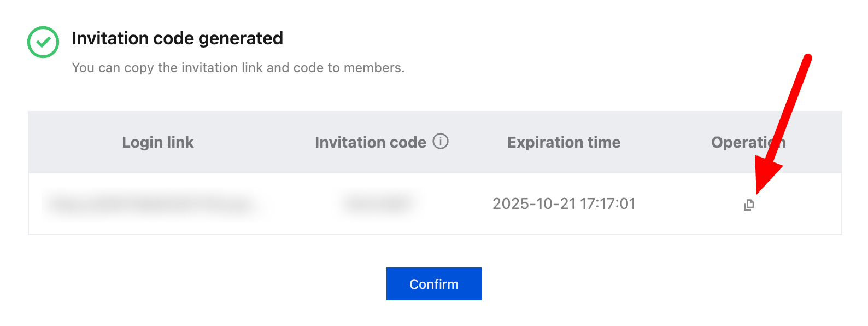Click the Invitation code column header
Image resolution: width=868 pixels, height=326 pixels.
[x=370, y=143]
